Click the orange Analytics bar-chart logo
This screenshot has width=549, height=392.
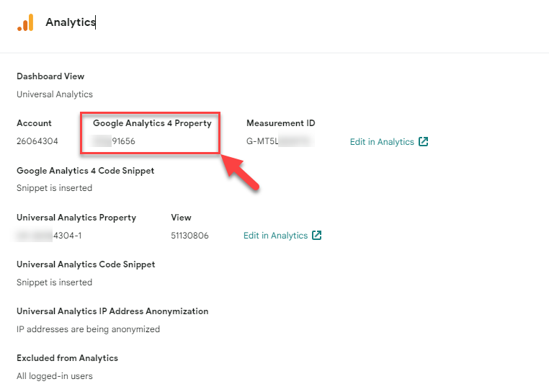(x=25, y=23)
